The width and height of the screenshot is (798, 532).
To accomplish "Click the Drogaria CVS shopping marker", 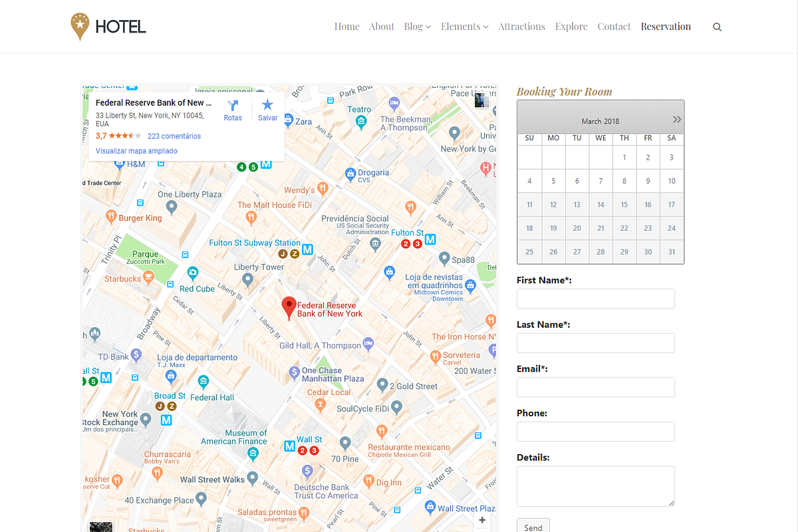I will click(x=350, y=174).
